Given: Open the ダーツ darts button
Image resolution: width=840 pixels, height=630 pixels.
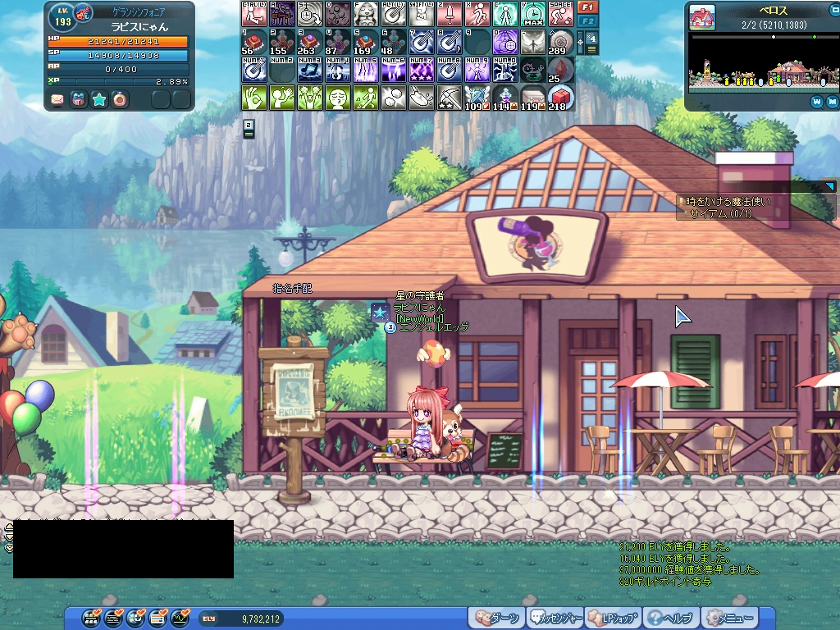Looking at the screenshot, I should [496, 619].
